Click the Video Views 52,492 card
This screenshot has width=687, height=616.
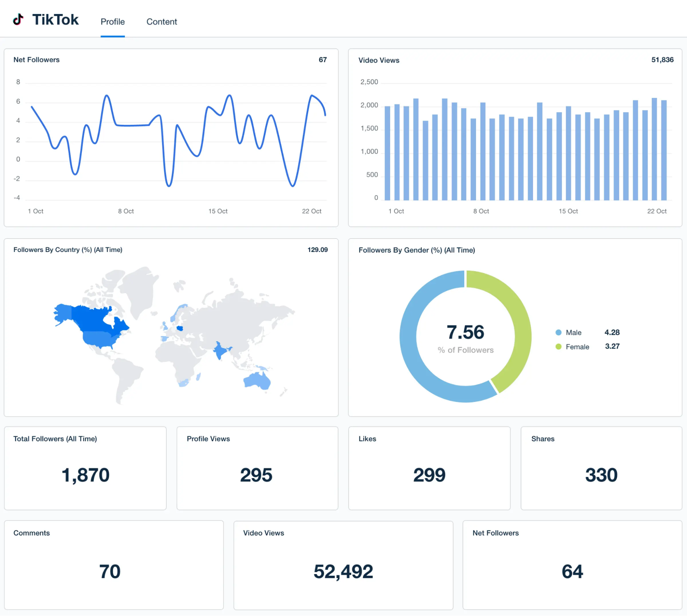pos(343,565)
